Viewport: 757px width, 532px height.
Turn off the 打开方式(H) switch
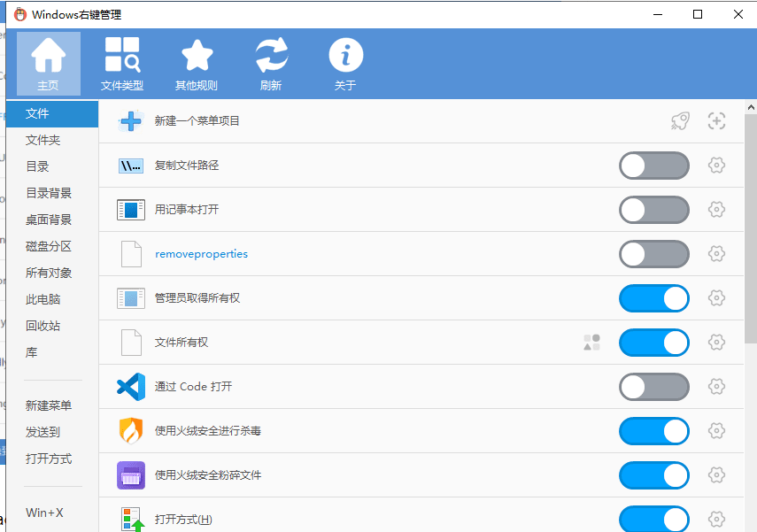point(653,520)
